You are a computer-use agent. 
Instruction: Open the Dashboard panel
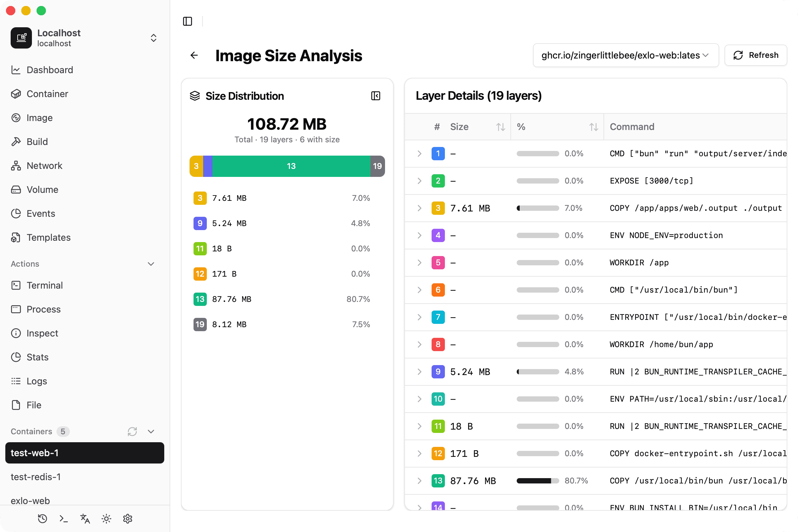point(50,70)
